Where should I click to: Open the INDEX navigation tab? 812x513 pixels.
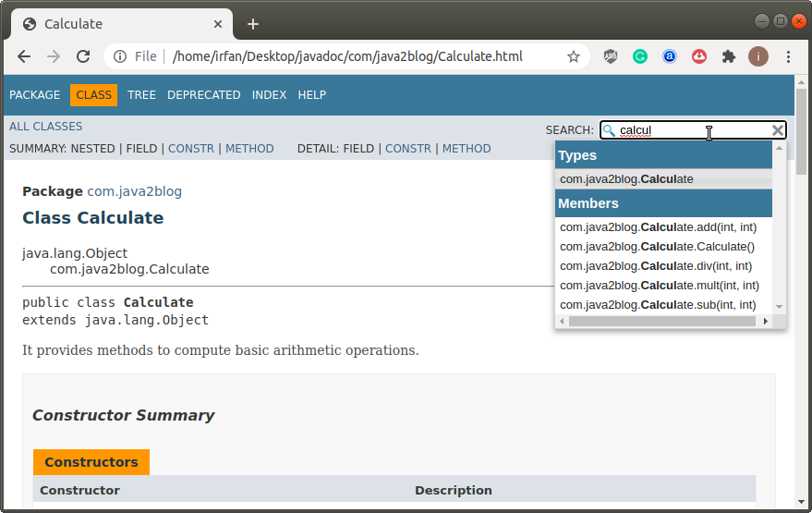click(270, 95)
